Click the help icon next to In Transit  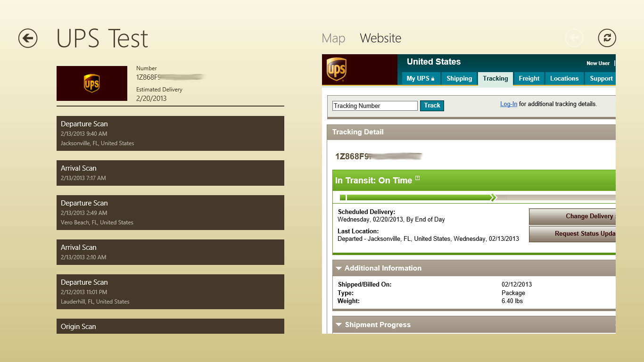click(417, 179)
